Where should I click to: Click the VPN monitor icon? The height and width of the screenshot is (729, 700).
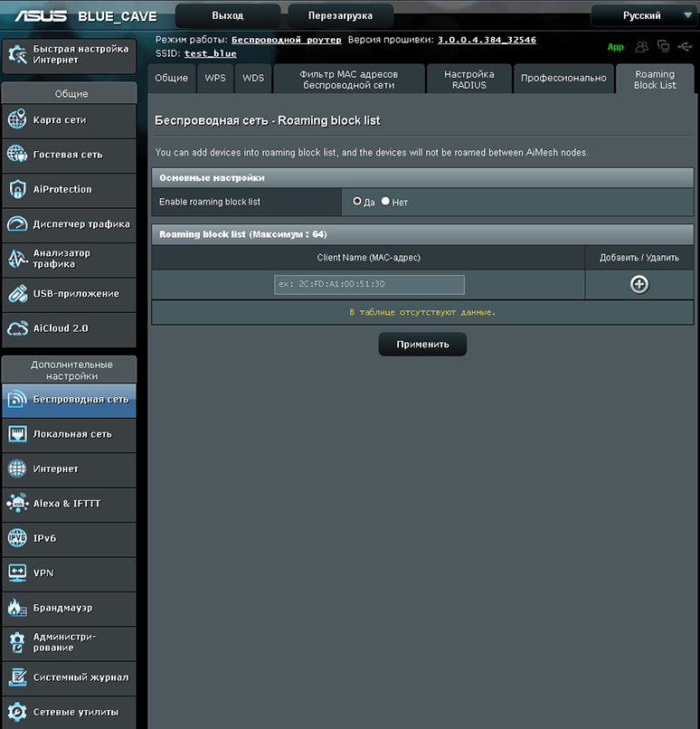pyautogui.click(x=17, y=573)
